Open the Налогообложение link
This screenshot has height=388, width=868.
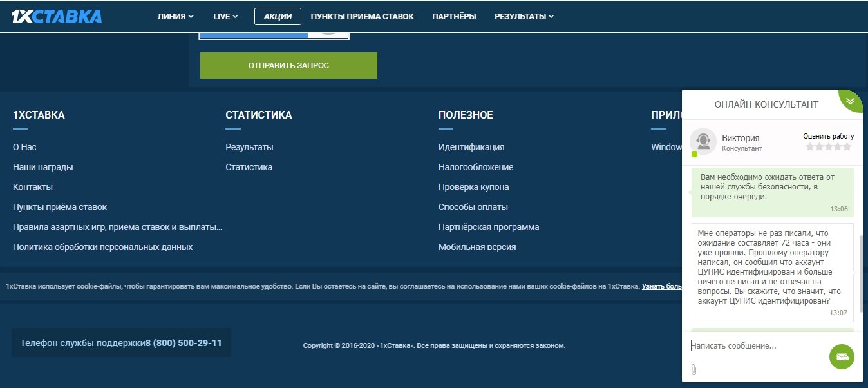pyautogui.click(x=475, y=167)
